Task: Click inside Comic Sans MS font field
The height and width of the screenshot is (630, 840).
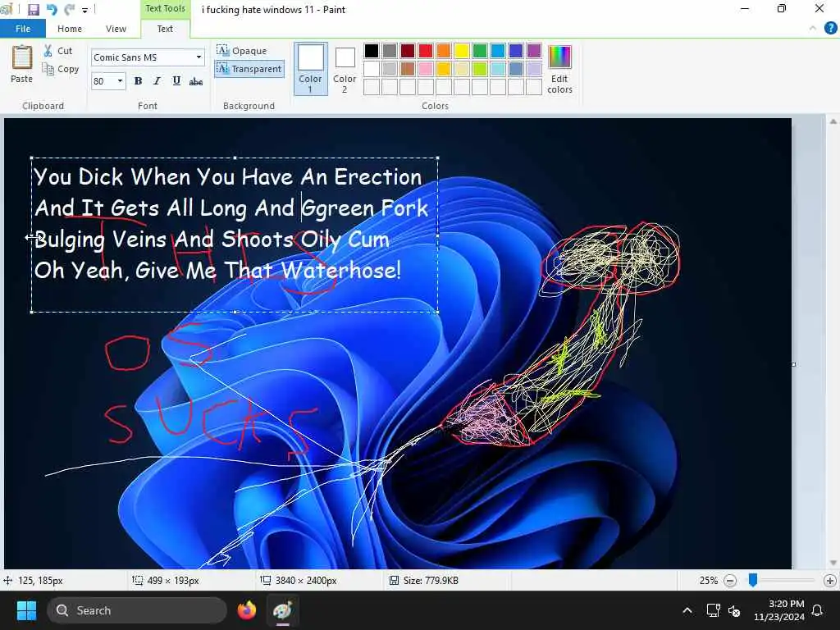Action: 141,57
